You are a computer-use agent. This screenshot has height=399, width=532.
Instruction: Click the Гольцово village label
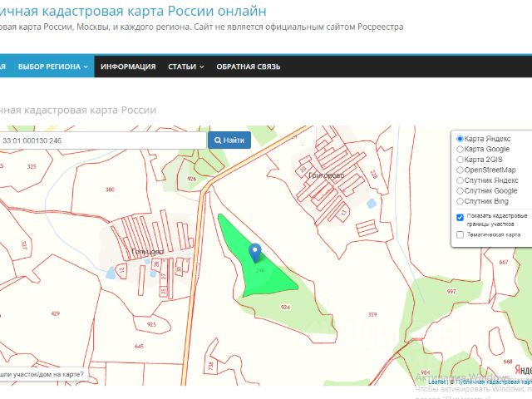coord(147,251)
